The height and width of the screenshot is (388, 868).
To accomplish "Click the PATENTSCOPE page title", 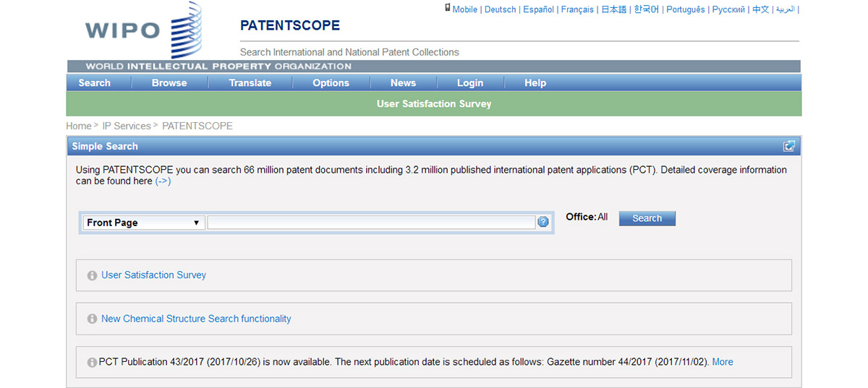I will point(290,26).
